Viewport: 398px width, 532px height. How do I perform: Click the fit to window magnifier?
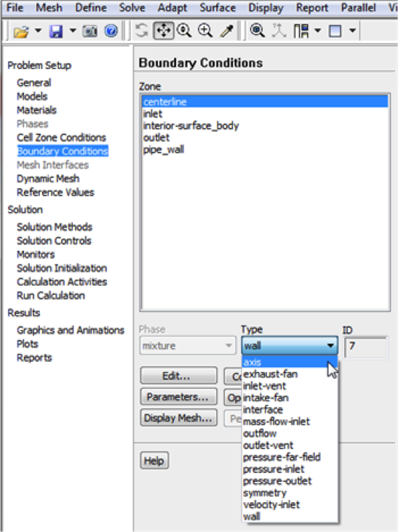coord(258,31)
